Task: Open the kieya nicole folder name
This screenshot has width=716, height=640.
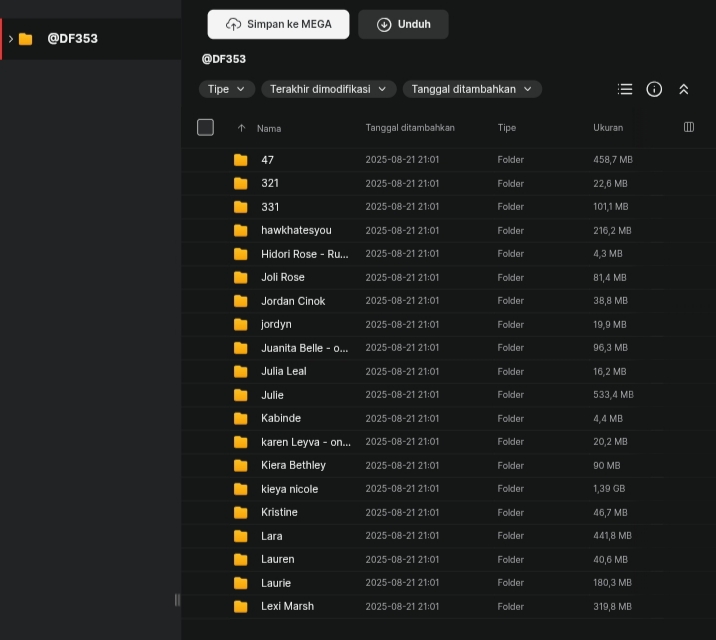Action: pos(290,489)
